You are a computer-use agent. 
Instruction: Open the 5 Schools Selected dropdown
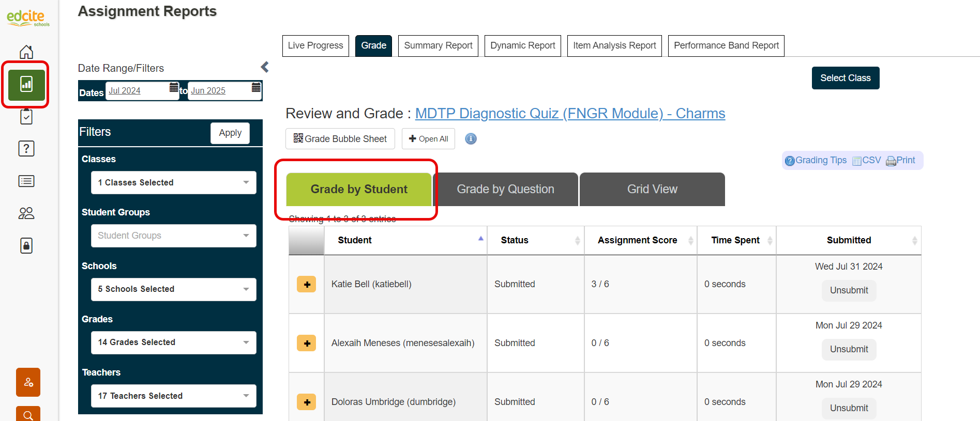click(174, 289)
